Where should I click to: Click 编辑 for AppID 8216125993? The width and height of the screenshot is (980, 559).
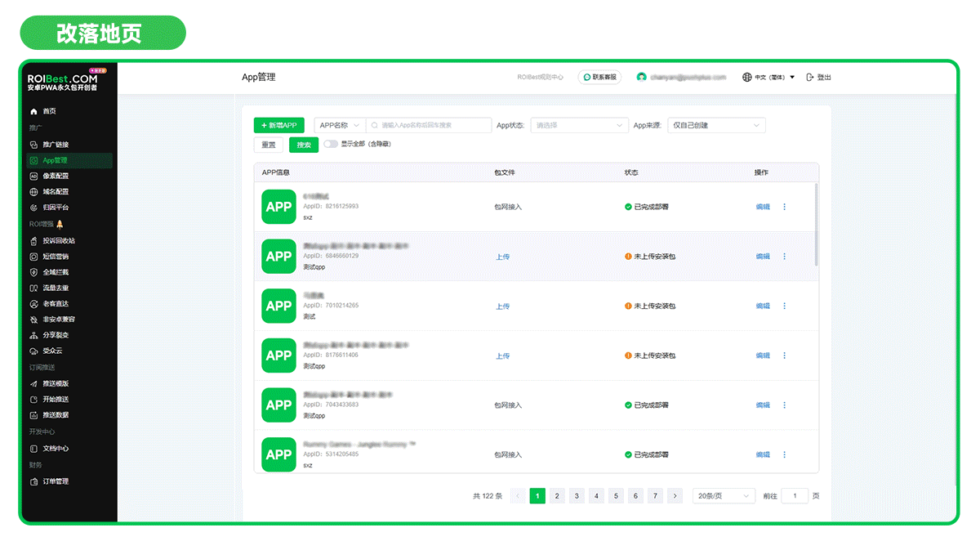(763, 207)
